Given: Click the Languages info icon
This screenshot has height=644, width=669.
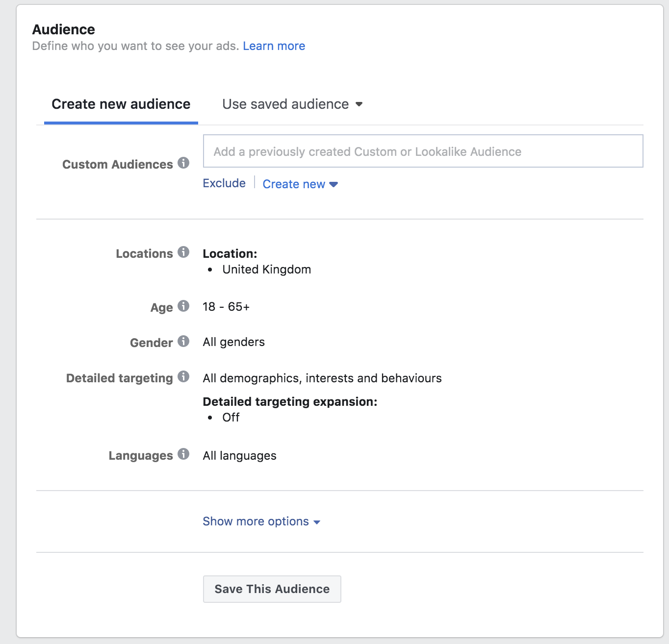Looking at the screenshot, I should point(183,454).
